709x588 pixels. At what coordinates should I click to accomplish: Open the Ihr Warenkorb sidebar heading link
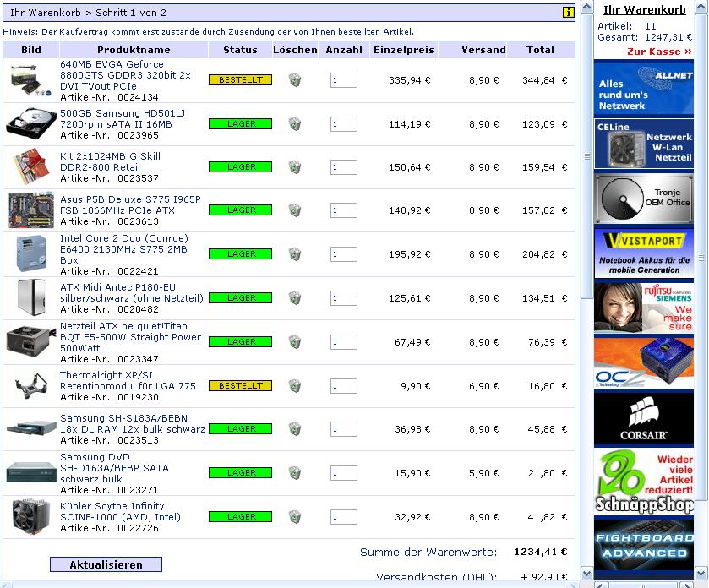644,9
